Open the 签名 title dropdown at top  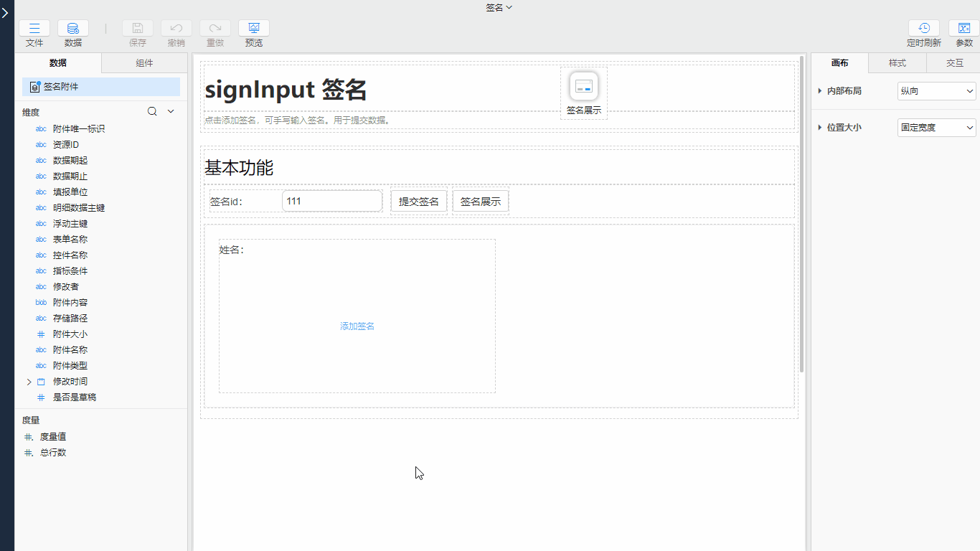click(499, 7)
